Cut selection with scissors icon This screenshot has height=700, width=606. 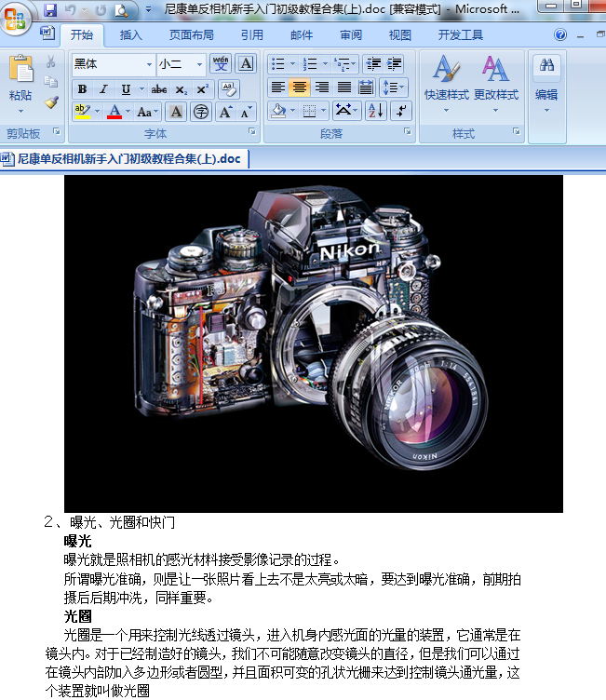(51, 61)
